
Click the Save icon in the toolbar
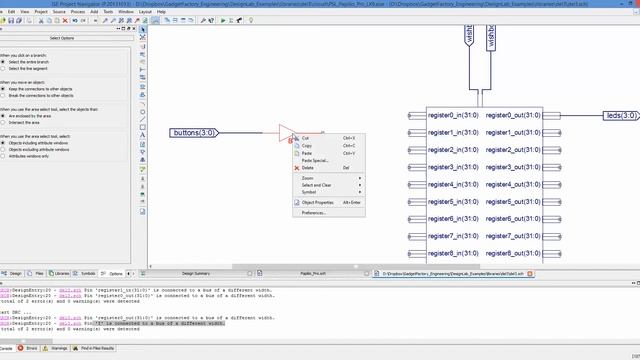click(11, 20)
